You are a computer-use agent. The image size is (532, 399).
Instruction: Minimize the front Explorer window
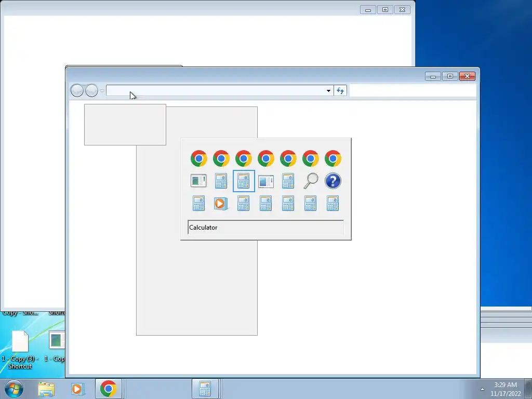pos(433,76)
